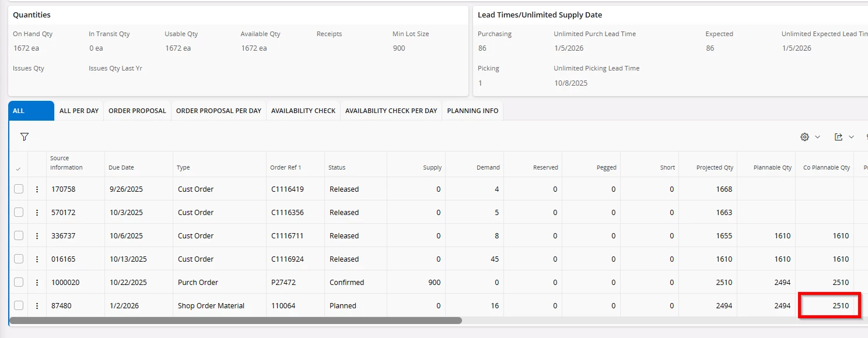Click the export icon in table toolbar
Image resolution: width=868 pixels, height=338 pixels.
pyautogui.click(x=839, y=137)
